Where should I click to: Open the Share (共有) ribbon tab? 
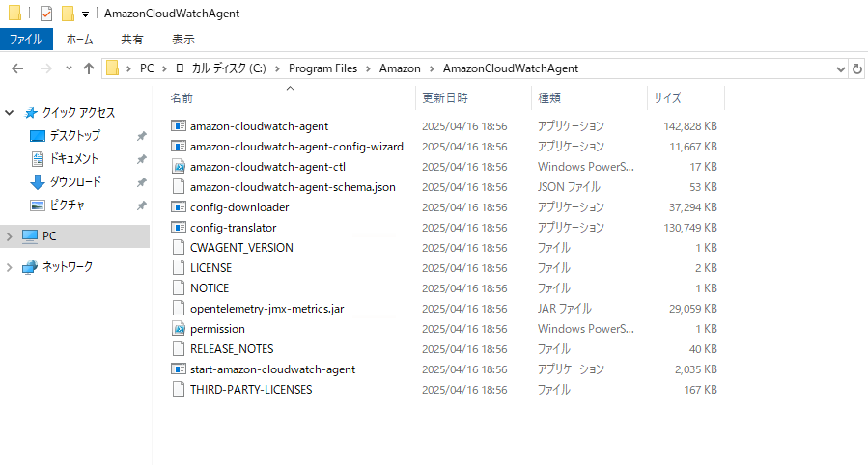[132, 40]
